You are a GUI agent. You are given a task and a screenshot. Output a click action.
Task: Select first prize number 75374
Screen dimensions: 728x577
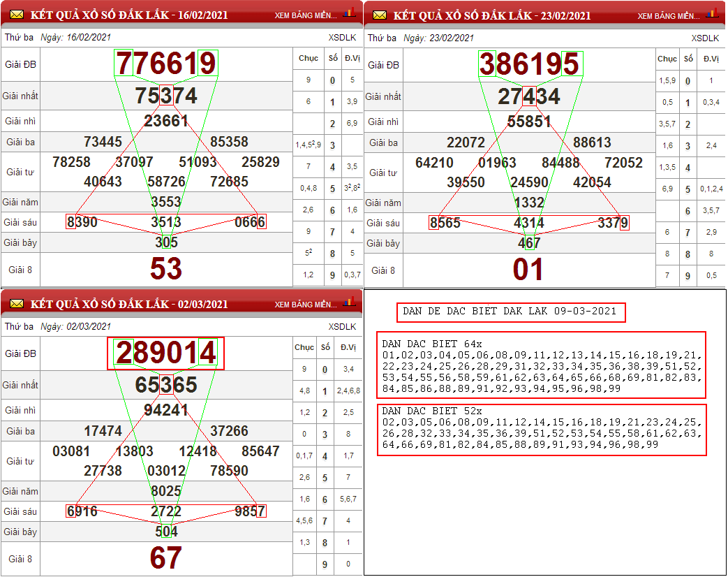click(166, 96)
